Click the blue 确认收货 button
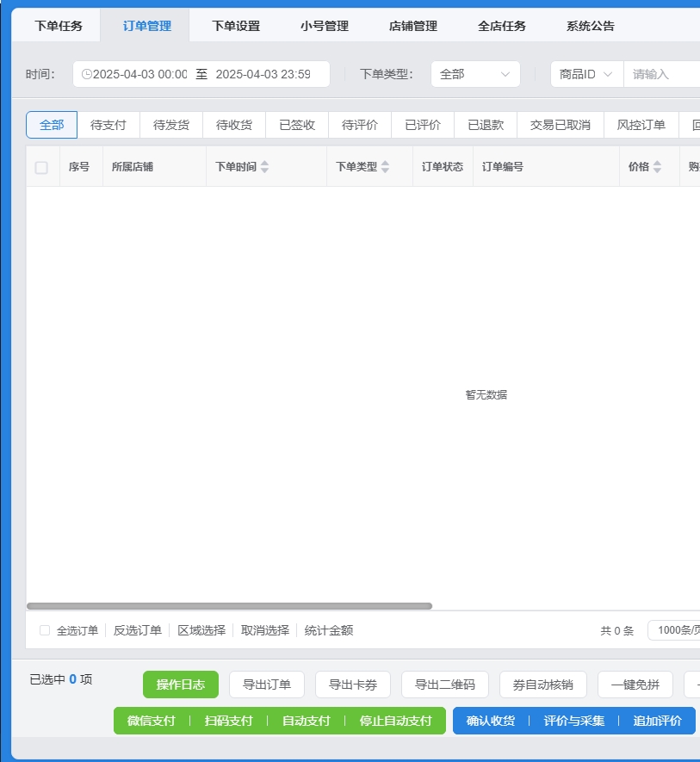This screenshot has width=700, height=762. click(x=491, y=721)
